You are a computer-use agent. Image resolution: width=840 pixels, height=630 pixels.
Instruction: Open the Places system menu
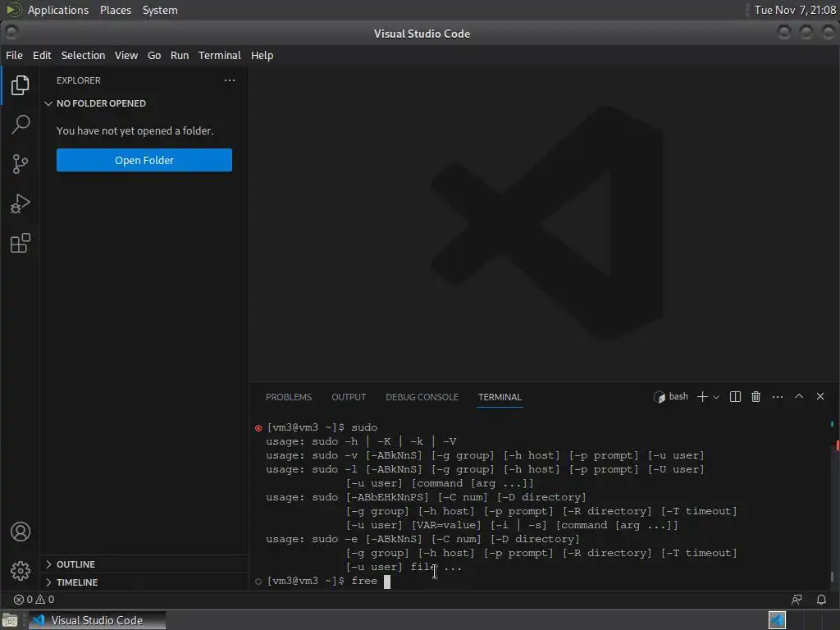116,10
